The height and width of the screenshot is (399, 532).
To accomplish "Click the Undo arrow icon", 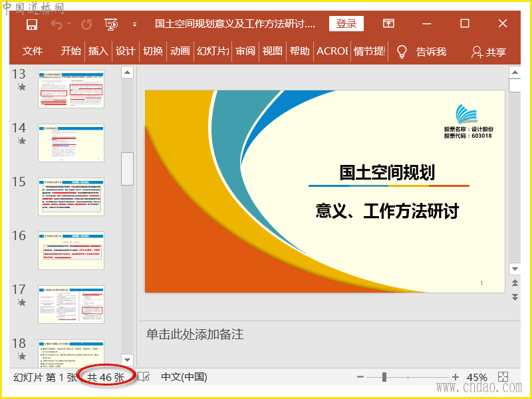I will tap(57, 25).
